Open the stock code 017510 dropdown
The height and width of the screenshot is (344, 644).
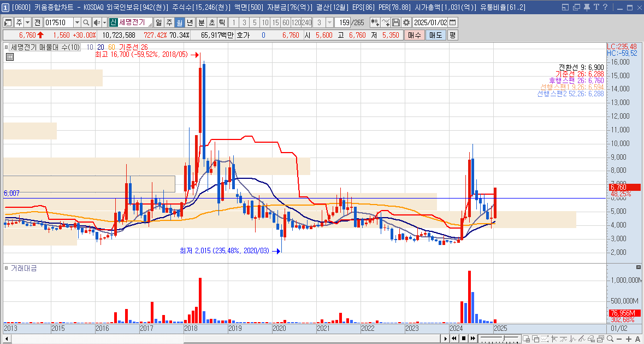(77, 22)
